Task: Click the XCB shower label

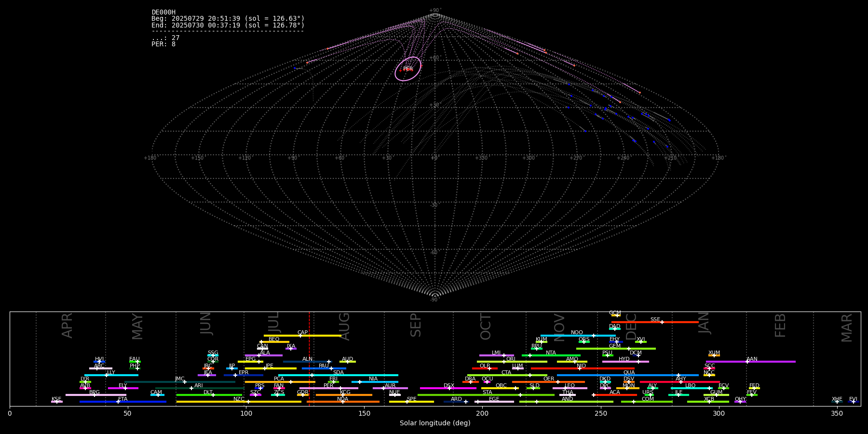Action: 709,399
